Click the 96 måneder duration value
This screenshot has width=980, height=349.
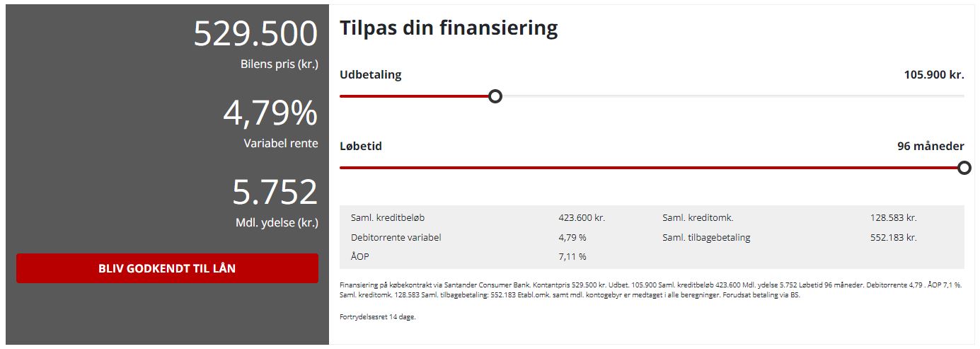(x=930, y=147)
